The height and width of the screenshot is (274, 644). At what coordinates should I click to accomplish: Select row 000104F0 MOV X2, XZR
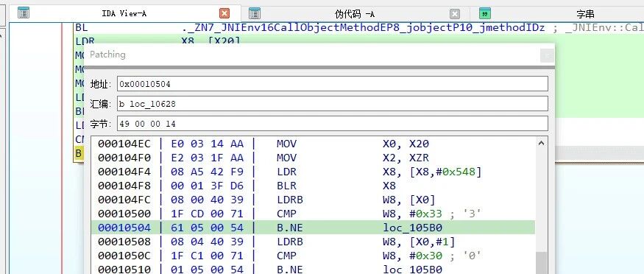[313, 158]
